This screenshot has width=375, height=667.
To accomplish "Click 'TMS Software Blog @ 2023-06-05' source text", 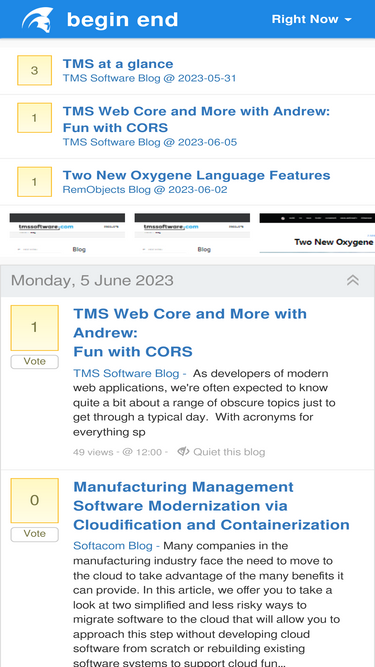I will [x=150, y=142].
